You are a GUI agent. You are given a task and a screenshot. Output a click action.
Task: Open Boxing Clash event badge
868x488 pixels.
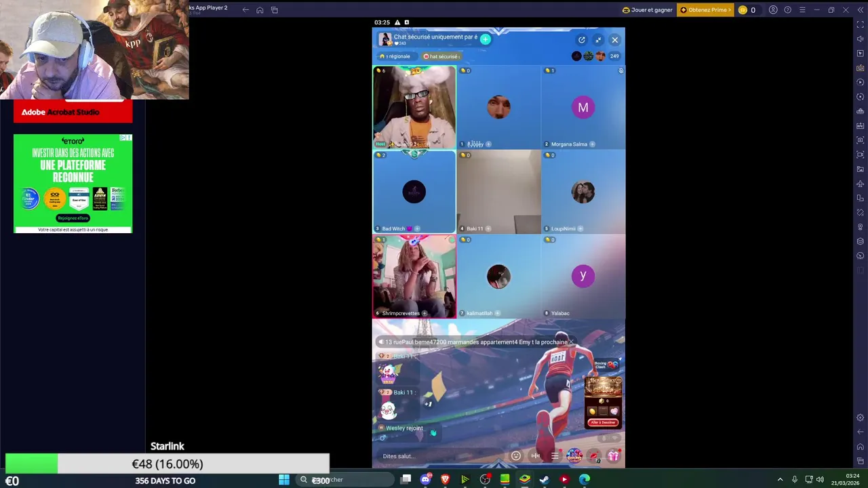(606, 365)
